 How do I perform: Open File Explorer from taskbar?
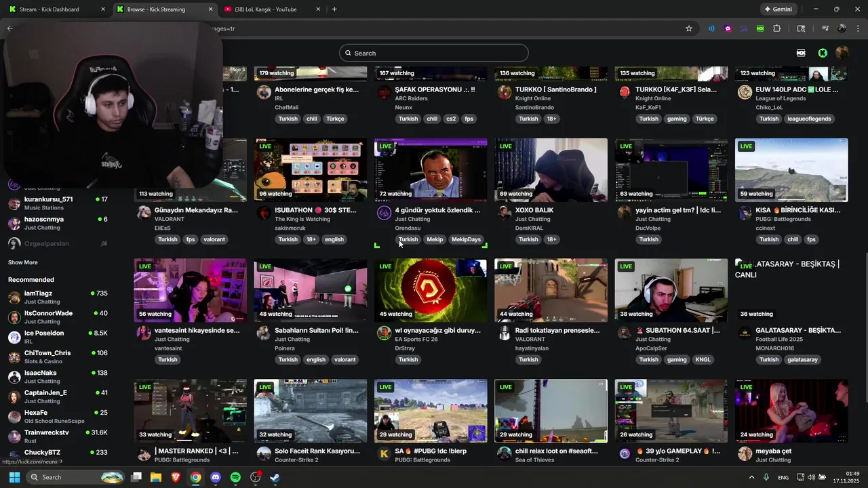click(156, 477)
